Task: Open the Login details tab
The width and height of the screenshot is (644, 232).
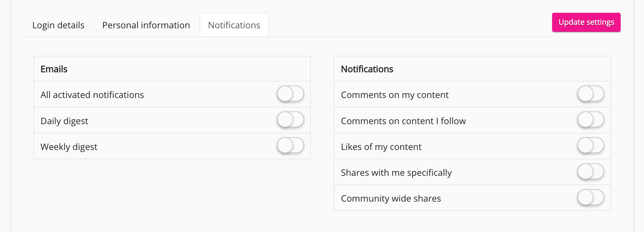Action: click(x=58, y=25)
